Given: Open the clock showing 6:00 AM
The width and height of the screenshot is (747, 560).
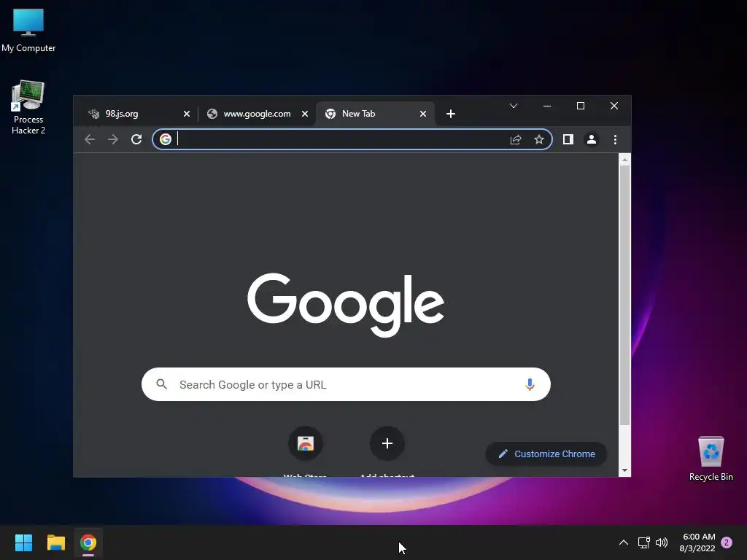Looking at the screenshot, I should pos(698,542).
